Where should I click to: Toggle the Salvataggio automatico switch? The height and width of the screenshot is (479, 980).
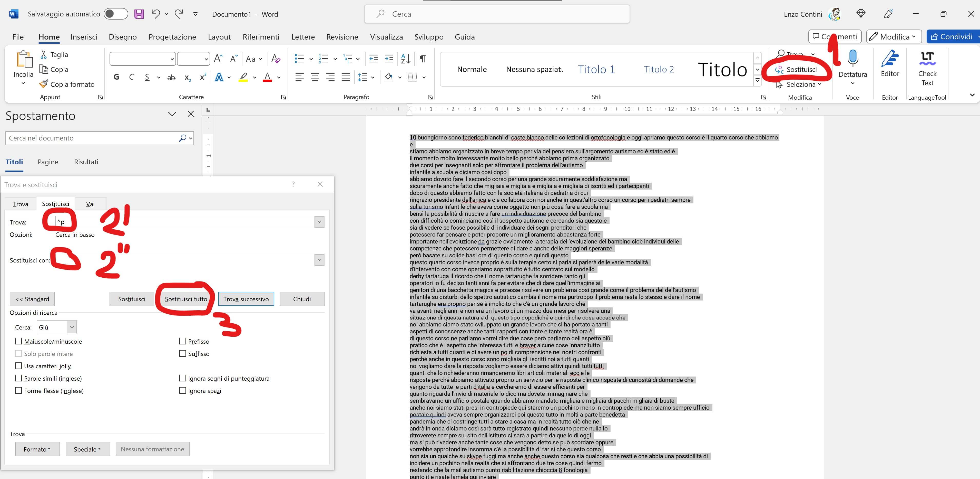(115, 14)
